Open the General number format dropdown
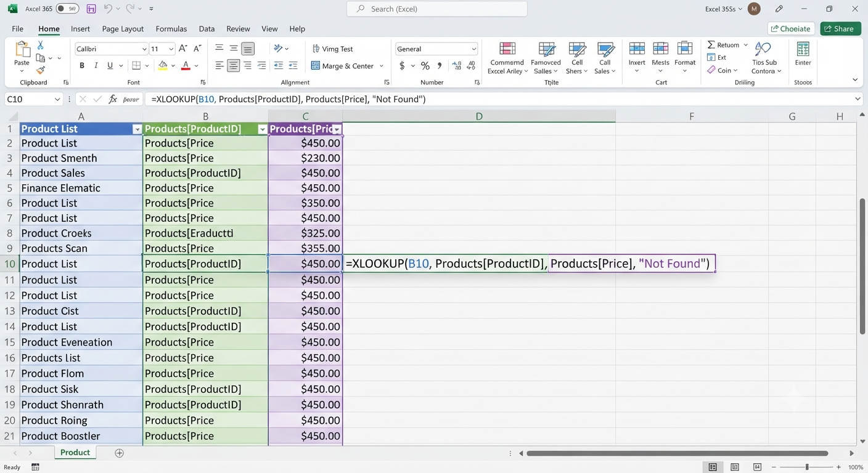 (x=473, y=49)
